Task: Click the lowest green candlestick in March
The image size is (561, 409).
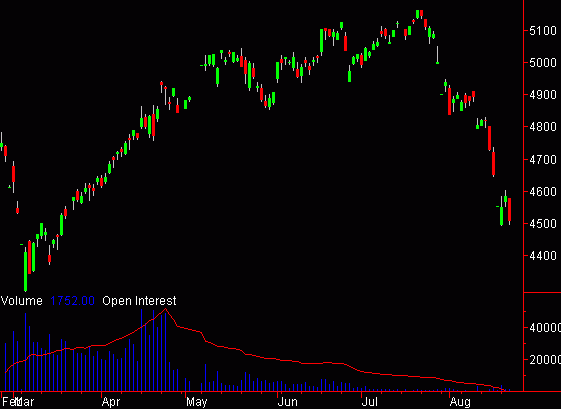Action: [x=25, y=270]
